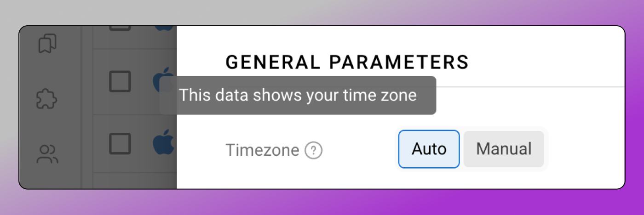Click the empty table row below the lower checkbox
This screenshot has height=215, width=644.
tap(135, 181)
